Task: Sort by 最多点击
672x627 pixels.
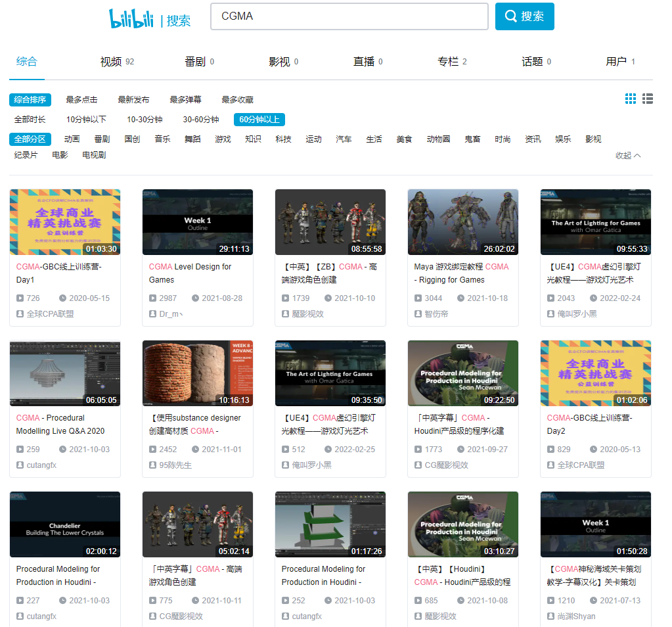Action: (x=81, y=99)
